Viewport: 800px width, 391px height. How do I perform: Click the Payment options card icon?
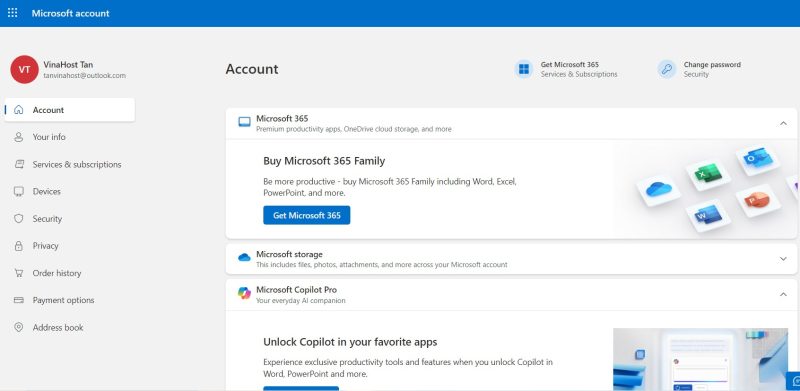click(19, 300)
